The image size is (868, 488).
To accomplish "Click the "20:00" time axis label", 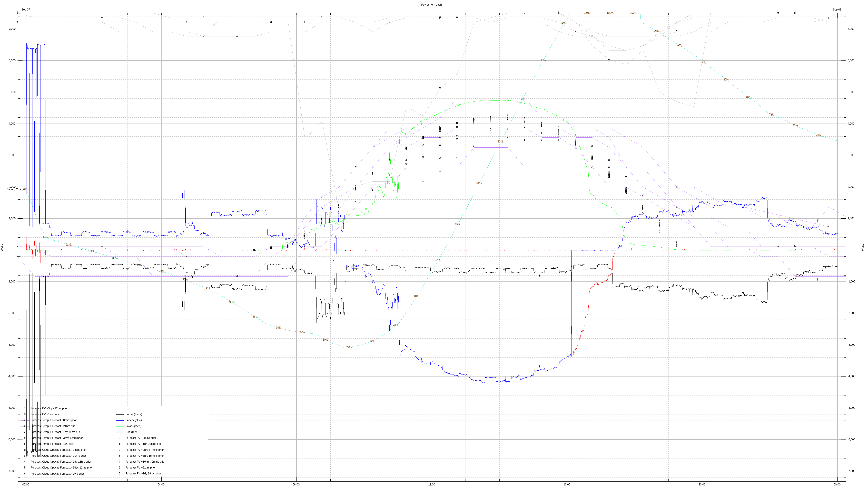I will pyautogui.click(x=702, y=485).
